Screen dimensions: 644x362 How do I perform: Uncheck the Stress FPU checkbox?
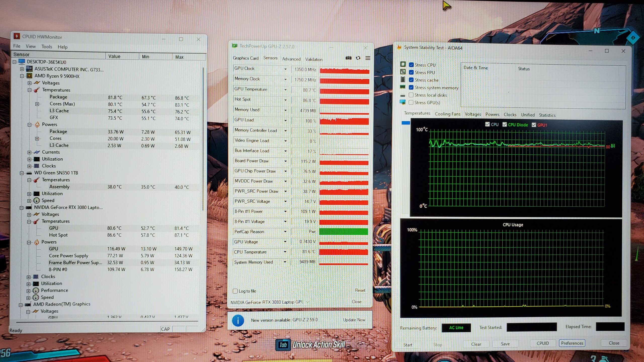click(x=411, y=72)
